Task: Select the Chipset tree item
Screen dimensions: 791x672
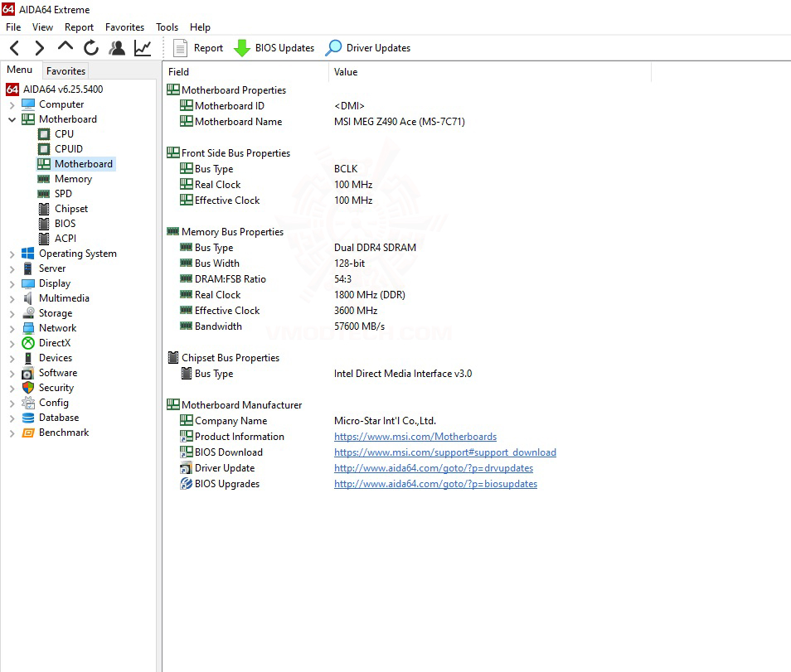Action: click(71, 209)
